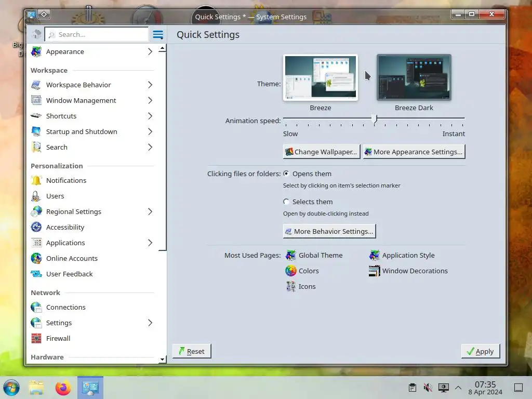Click the Startup and Shutdown icon
The height and width of the screenshot is (399, 532).
coord(36,131)
